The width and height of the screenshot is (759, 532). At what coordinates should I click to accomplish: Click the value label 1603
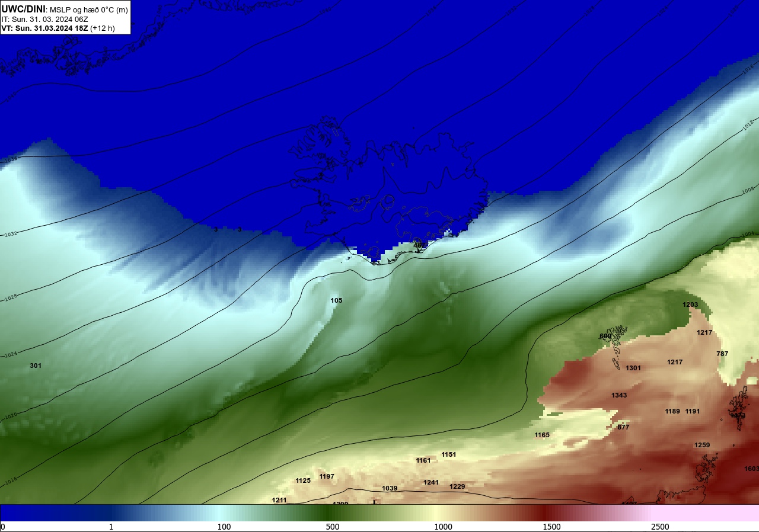pos(751,469)
